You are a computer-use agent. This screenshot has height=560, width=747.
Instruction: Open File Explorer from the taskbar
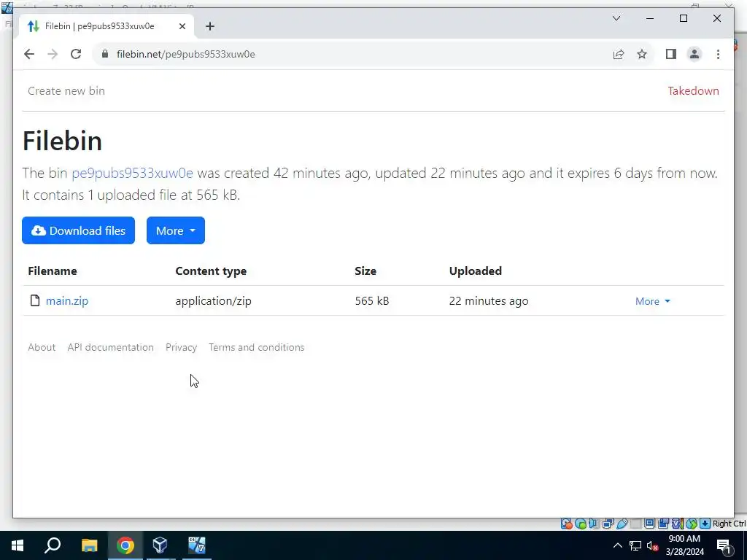89,545
